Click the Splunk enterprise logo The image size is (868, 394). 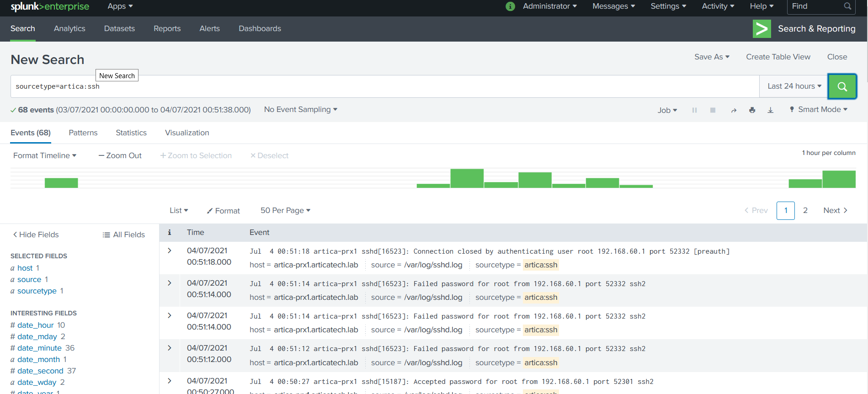pyautogui.click(x=50, y=6)
